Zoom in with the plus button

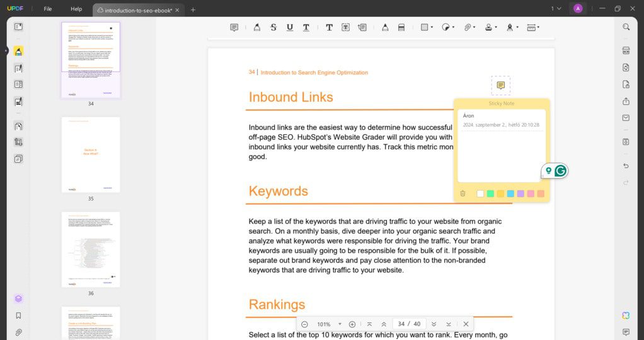(x=352, y=324)
